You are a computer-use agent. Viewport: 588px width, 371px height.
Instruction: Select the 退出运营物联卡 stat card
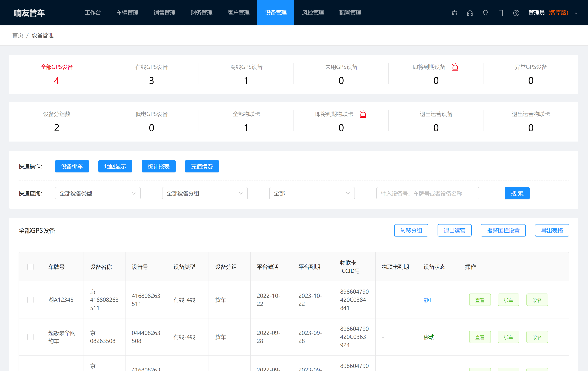531,121
